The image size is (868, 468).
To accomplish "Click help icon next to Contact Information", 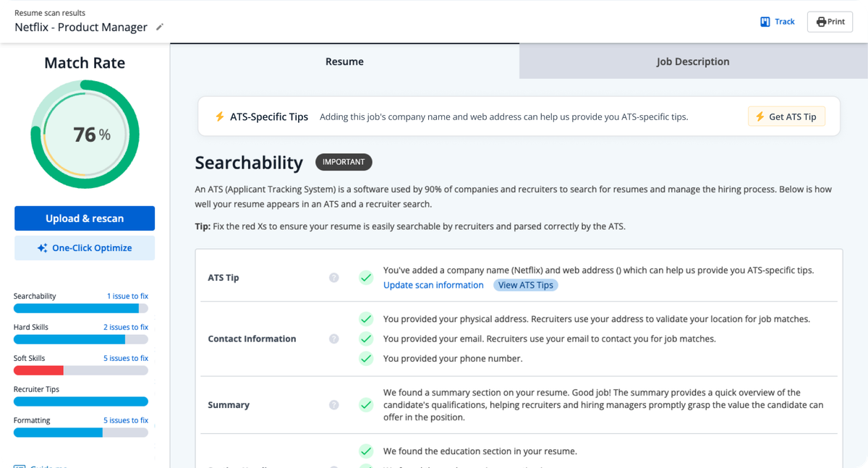I will tap(333, 339).
